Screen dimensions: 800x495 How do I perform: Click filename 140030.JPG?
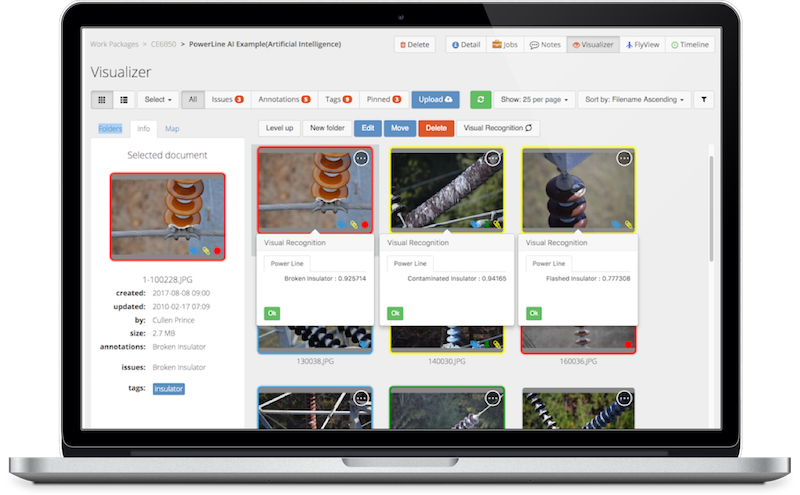[x=446, y=361]
